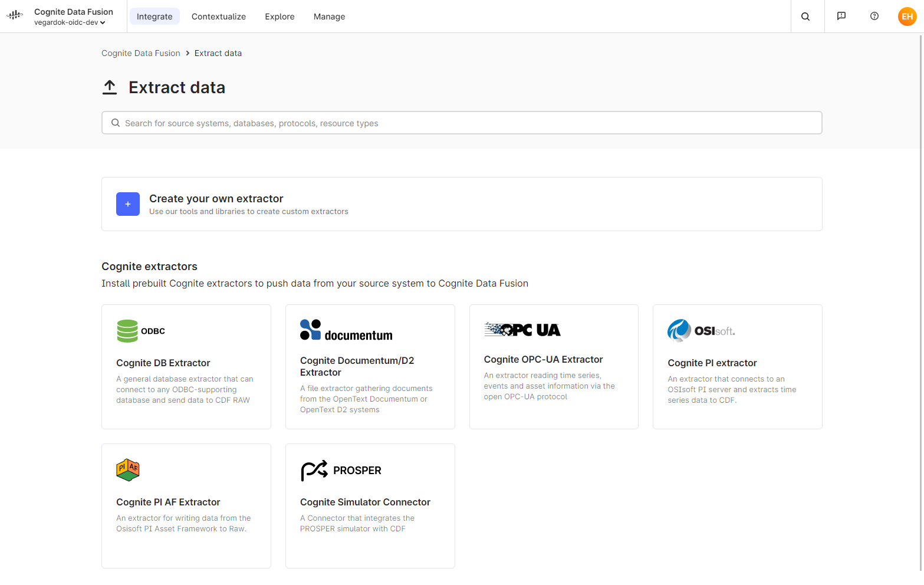This screenshot has width=924, height=585.
Task: Click the Simulator Connector description text
Action: click(x=357, y=523)
